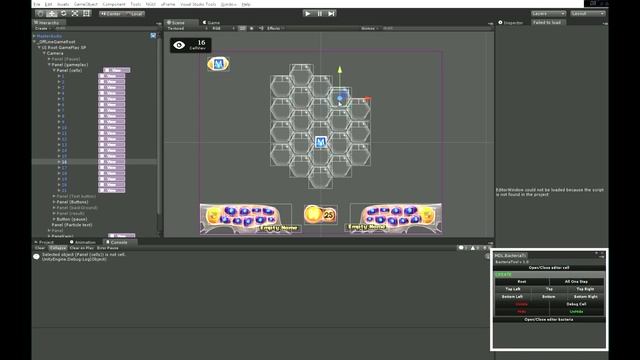The image size is (640, 360).
Task: Open the Visual Studio Tools menu
Action: tap(198, 4)
